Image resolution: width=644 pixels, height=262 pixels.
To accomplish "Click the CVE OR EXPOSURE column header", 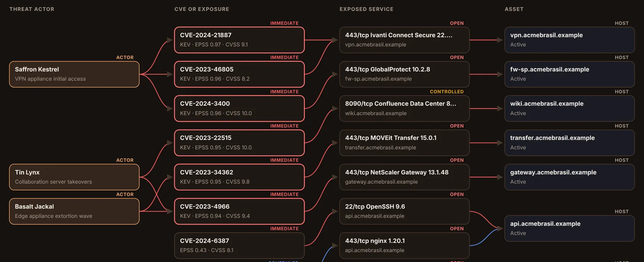I will [x=202, y=9].
